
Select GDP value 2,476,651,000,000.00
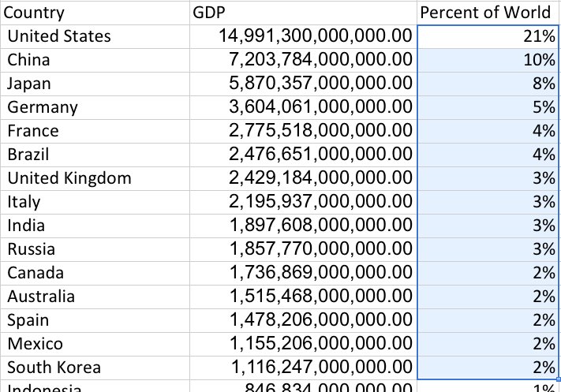tap(304, 155)
